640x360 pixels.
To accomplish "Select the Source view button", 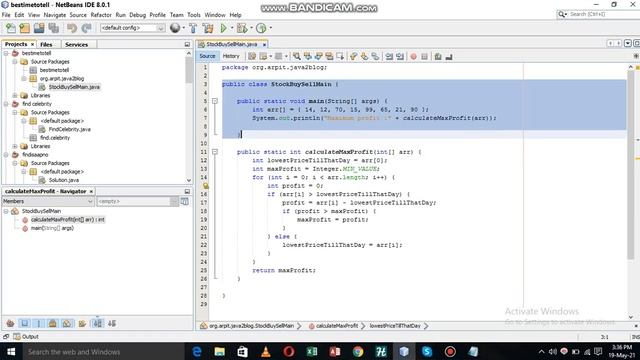I will pyautogui.click(x=207, y=56).
